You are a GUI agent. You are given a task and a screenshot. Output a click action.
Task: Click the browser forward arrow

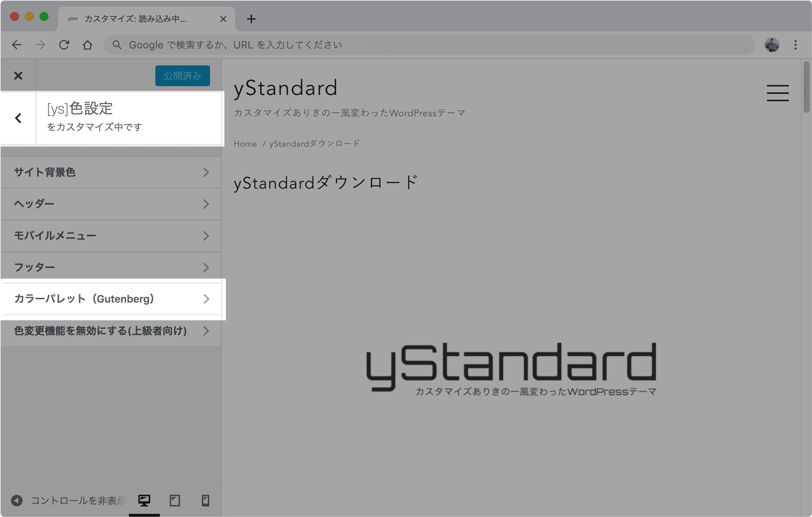pos(40,45)
